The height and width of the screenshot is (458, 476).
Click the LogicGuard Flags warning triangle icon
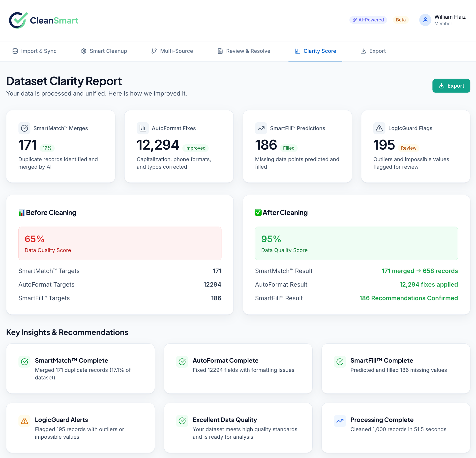pos(379,128)
